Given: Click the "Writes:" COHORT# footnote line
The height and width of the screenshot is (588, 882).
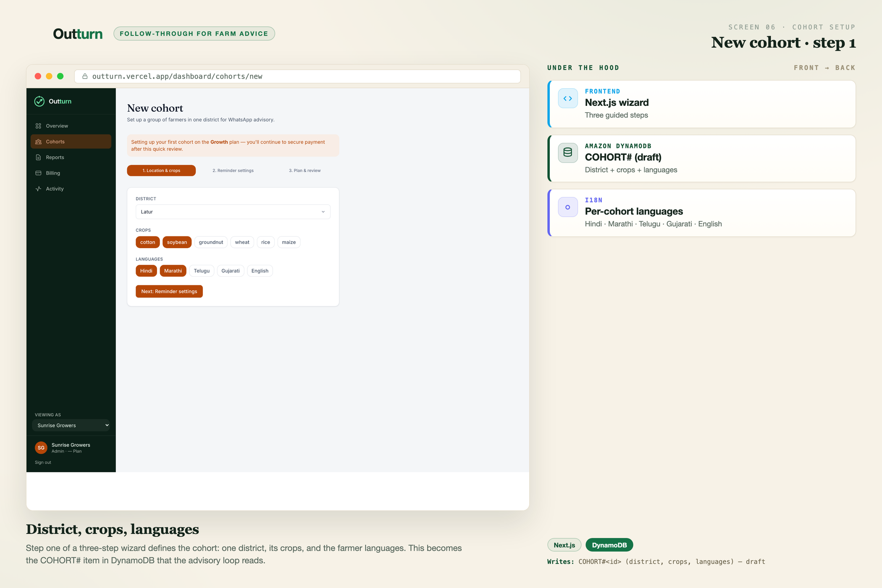Looking at the screenshot, I should (x=656, y=562).
